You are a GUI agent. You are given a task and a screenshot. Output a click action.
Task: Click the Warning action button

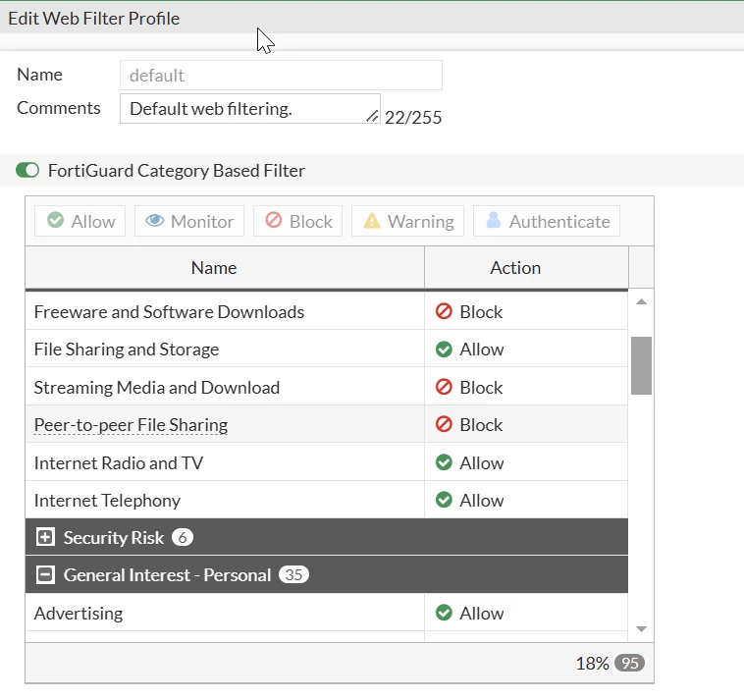(x=407, y=221)
